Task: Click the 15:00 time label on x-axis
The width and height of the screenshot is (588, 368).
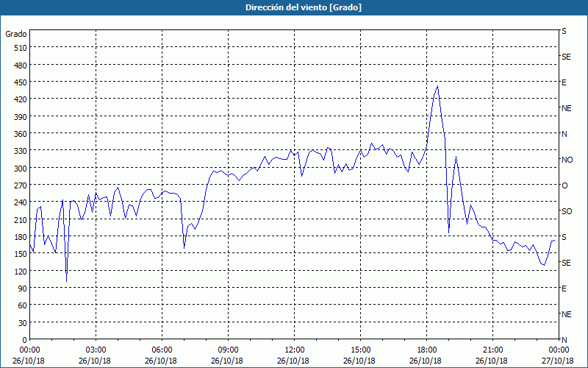Action: (x=360, y=350)
